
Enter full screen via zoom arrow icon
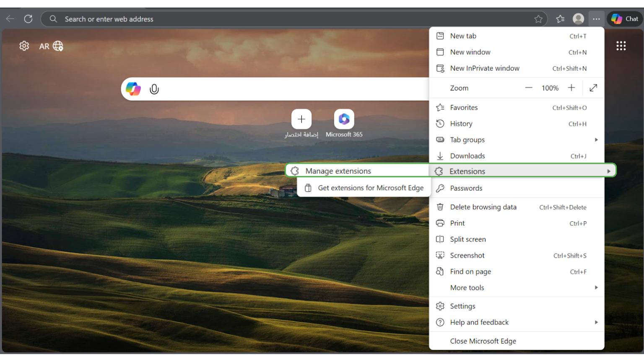[x=593, y=88]
